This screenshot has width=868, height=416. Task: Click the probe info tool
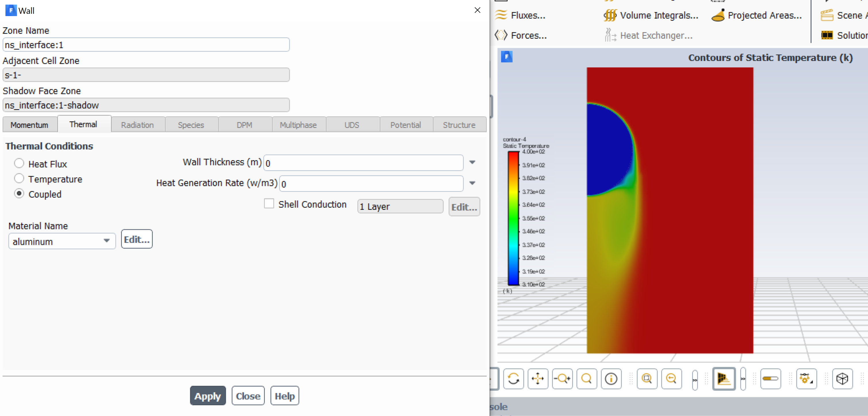[x=611, y=379]
